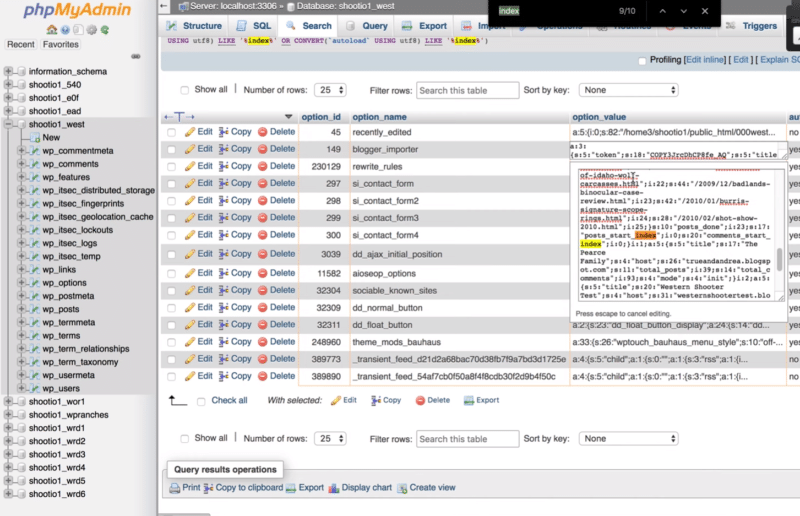The image size is (800, 516).
Task: Open the Query tab
Action: tap(367, 26)
